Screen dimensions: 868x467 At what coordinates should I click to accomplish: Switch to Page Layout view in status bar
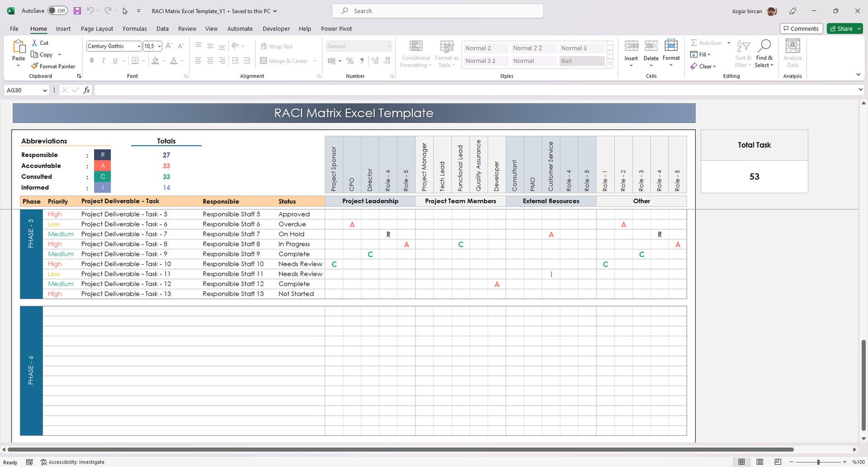760,462
